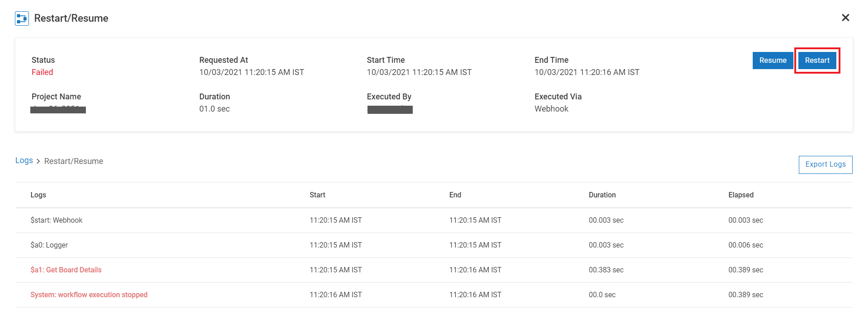Click the Logs column header
Image resolution: width=868 pixels, height=332 pixels.
pos(38,195)
